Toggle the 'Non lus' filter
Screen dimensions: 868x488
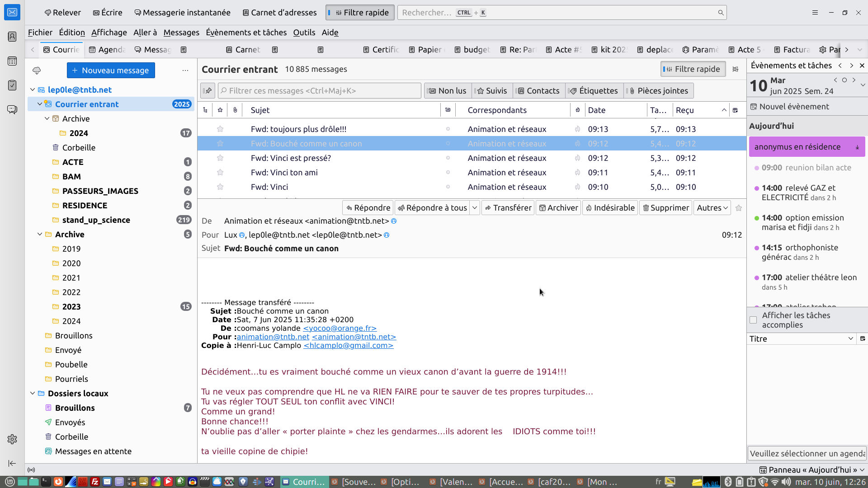(x=448, y=91)
